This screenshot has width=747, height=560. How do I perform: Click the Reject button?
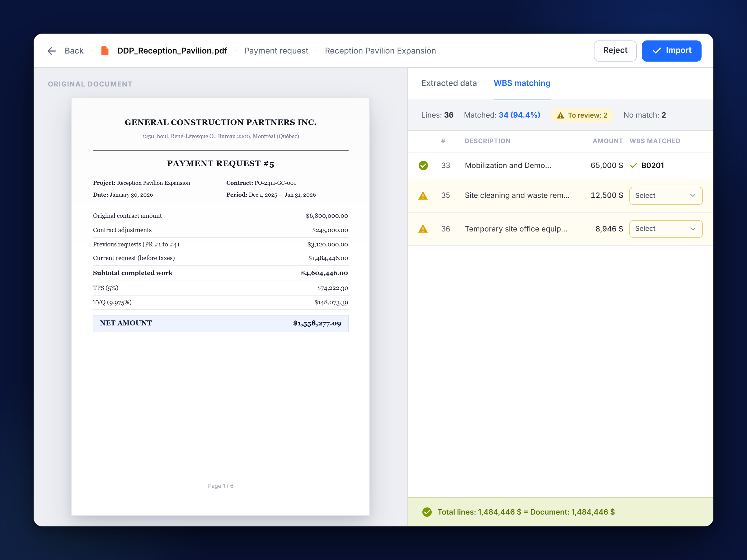pos(615,51)
